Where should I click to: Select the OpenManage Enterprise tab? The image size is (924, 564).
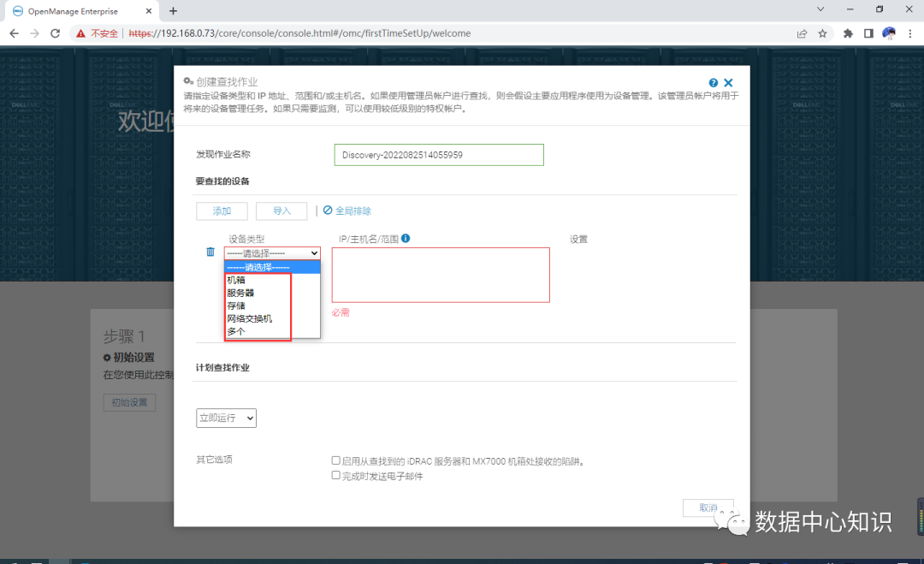(x=82, y=11)
